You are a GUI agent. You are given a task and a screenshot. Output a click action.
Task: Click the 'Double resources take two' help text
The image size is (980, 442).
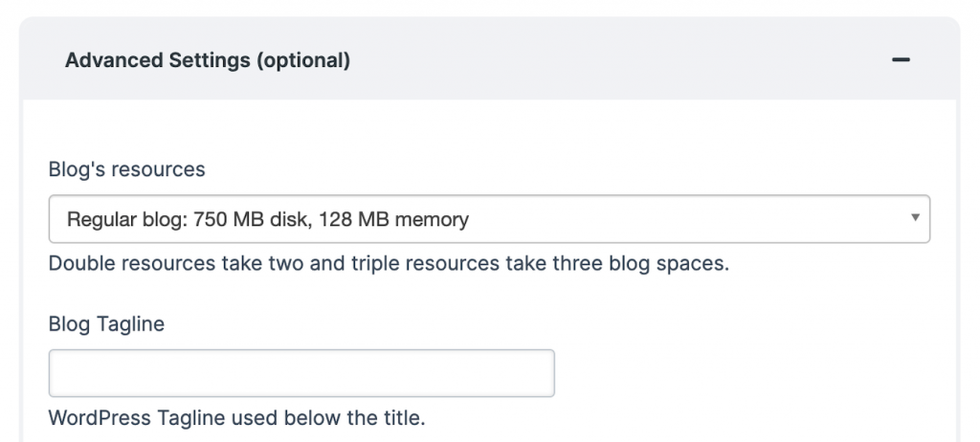(x=167, y=263)
